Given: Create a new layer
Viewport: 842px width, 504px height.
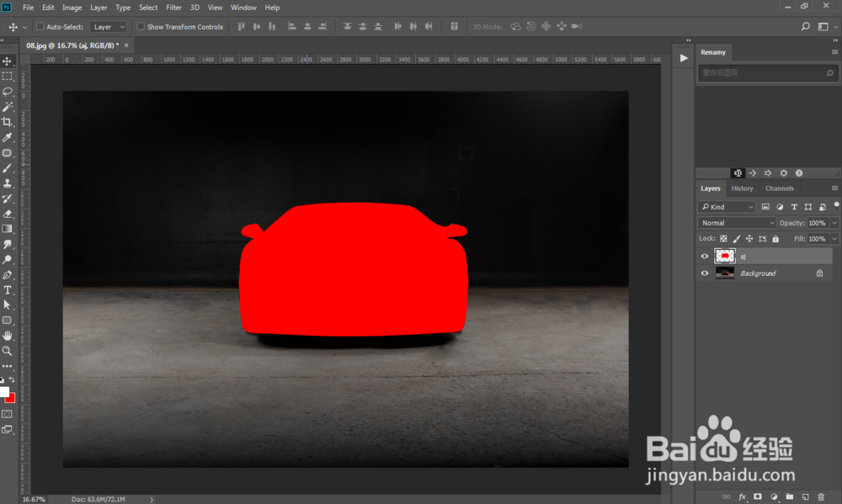Looking at the screenshot, I should pyautogui.click(x=806, y=497).
